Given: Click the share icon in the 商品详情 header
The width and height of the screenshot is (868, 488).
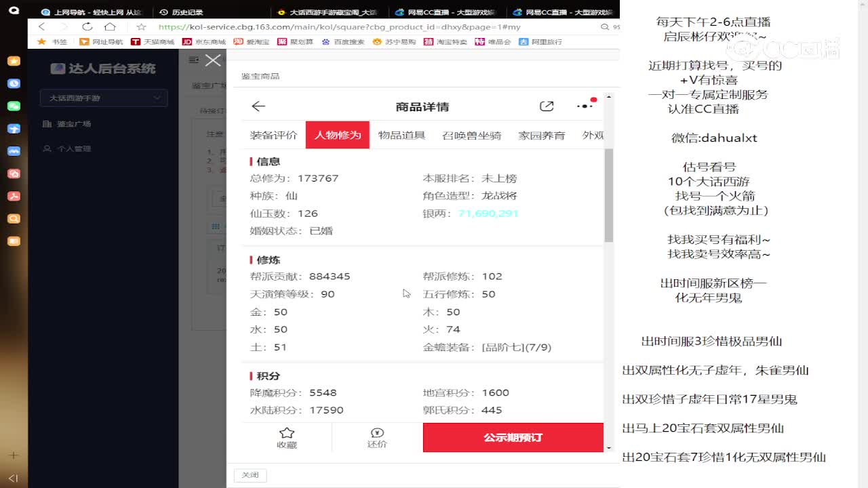Looking at the screenshot, I should [x=547, y=106].
